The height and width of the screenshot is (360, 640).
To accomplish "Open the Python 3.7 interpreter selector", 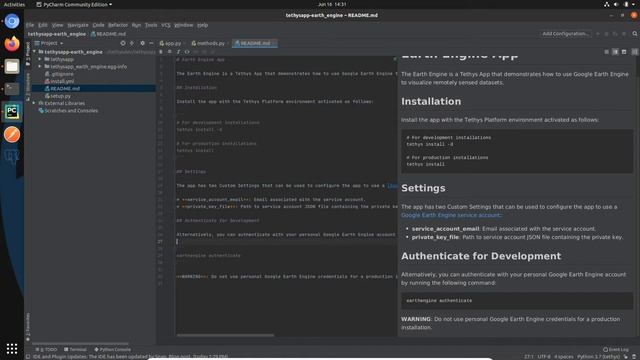I will click(x=598, y=356).
